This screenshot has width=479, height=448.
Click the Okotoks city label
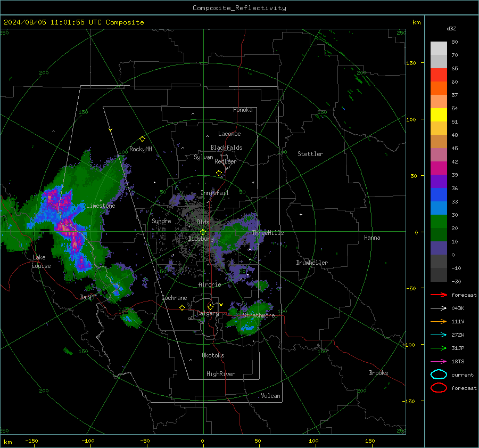point(213,355)
